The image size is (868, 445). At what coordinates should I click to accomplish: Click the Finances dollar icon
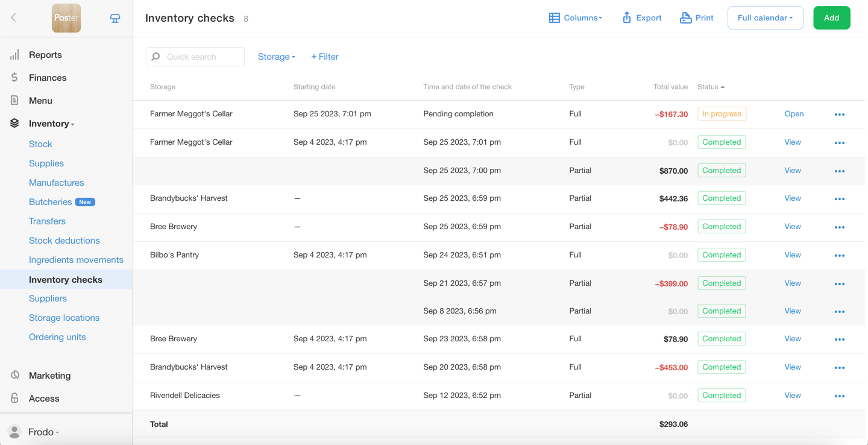tap(14, 78)
